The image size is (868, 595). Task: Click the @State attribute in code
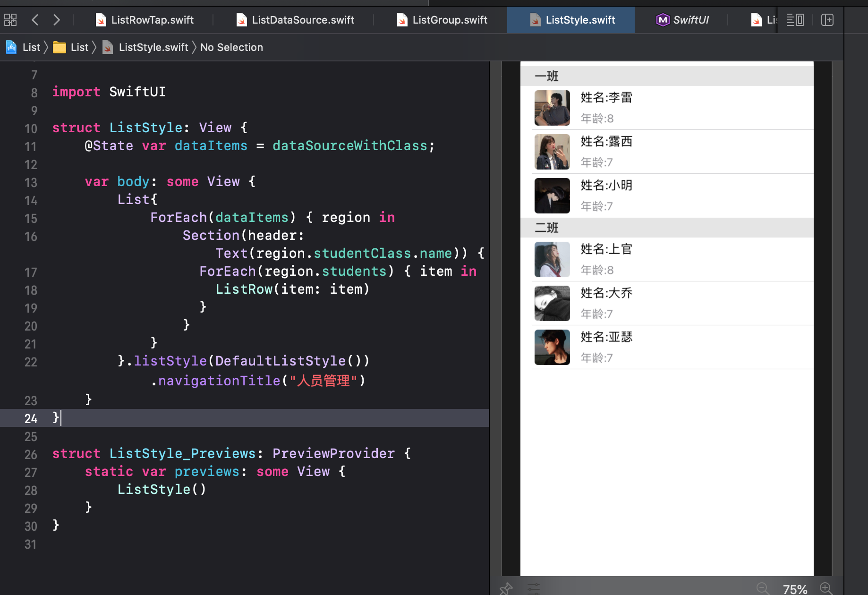click(x=109, y=145)
